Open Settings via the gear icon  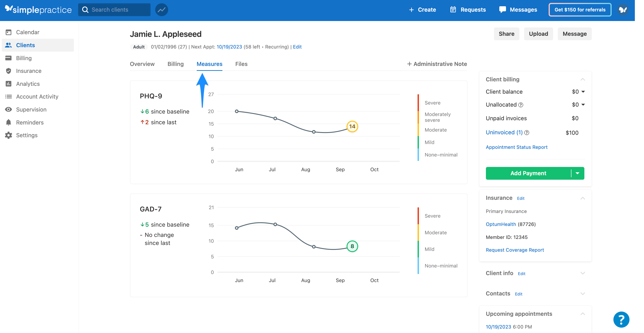click(x=8, y=135)
